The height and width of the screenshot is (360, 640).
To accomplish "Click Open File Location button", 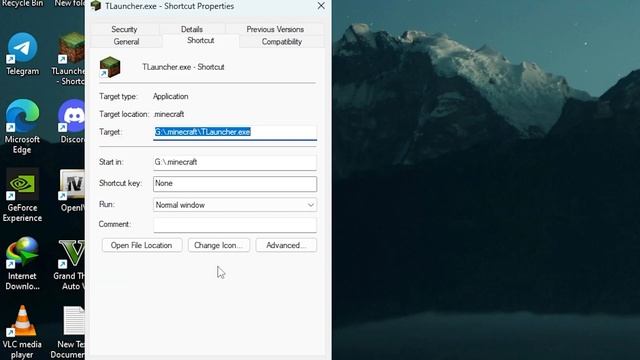I will [142, 245].
